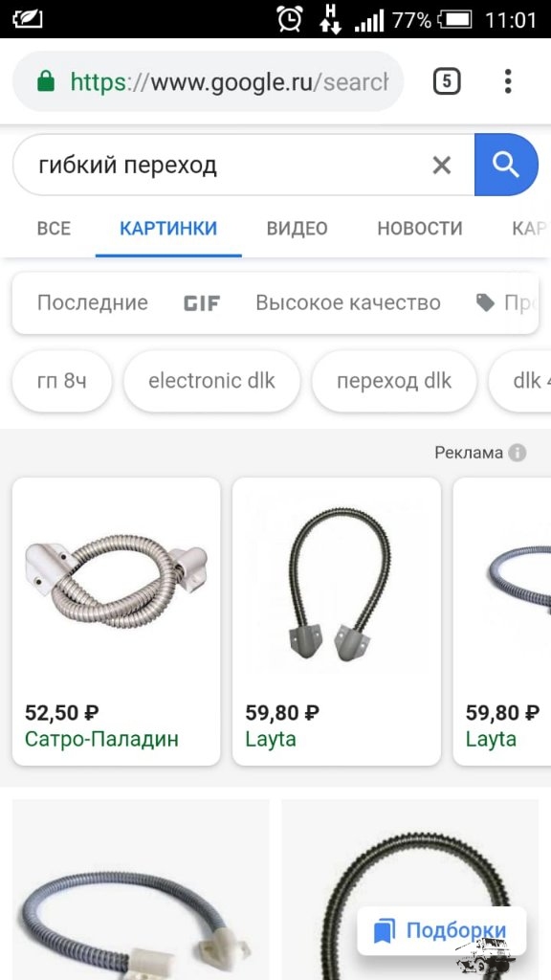This screenshot has width=551, height=980.
Task: Open the browser three-dot menu
Action: (x=508, y=81)
